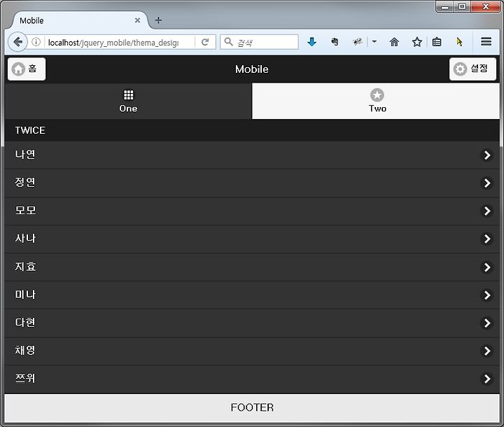
Task: Switch to the One navbar tab
Action: tap(128, 101)
